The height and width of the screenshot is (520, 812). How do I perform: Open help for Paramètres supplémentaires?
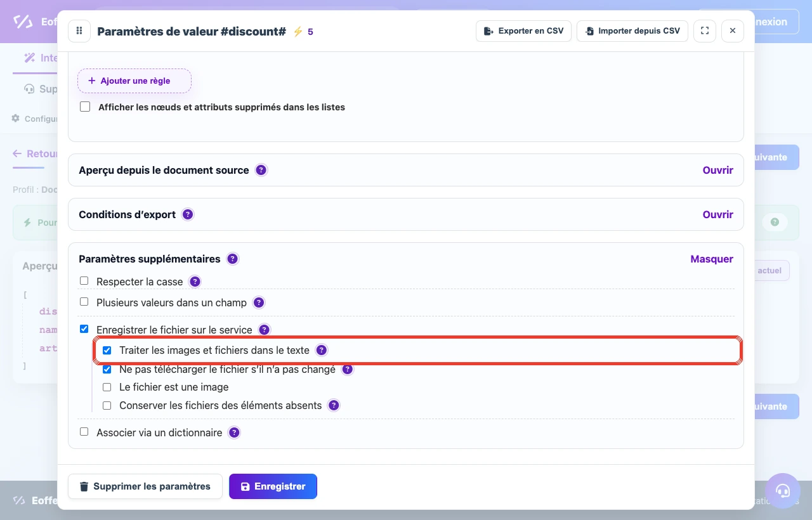pos(233,259)
